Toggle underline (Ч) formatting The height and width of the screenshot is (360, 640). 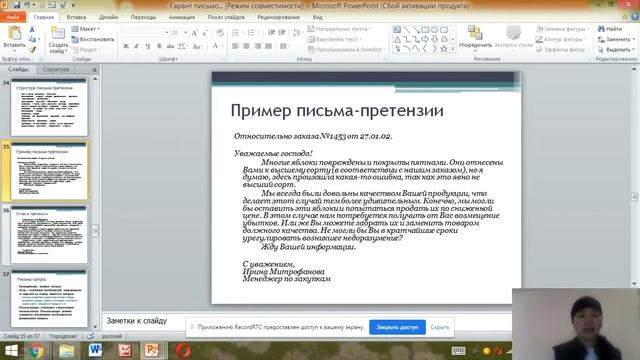point(148,46)
